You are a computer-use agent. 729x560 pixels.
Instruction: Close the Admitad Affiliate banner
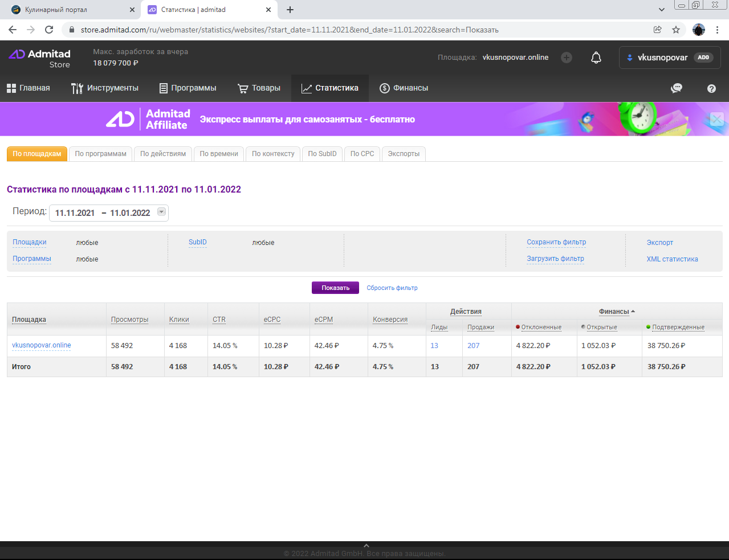(x=717, y=119)
